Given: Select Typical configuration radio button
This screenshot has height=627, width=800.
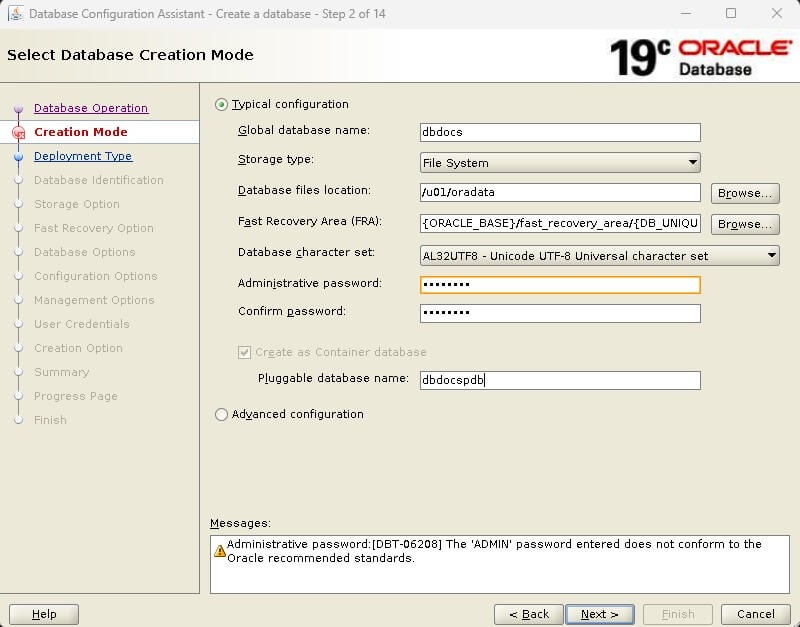Looking at the screenshot, I should tap(221, 105).
